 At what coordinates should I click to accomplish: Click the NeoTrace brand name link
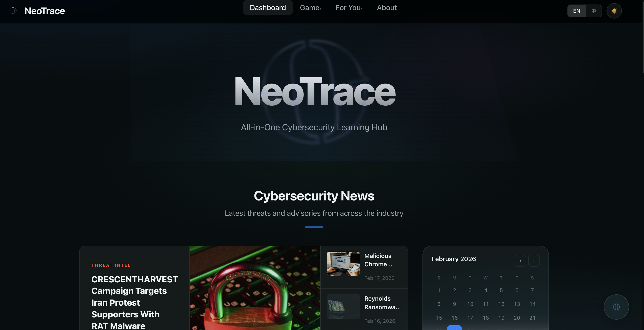tap(44, 11)
